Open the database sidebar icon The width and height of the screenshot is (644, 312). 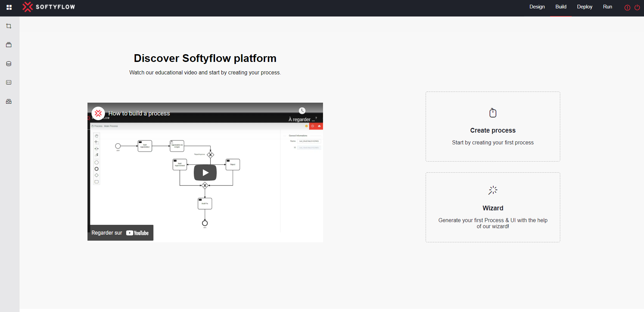pyautogui.click(x=9, y=64)
